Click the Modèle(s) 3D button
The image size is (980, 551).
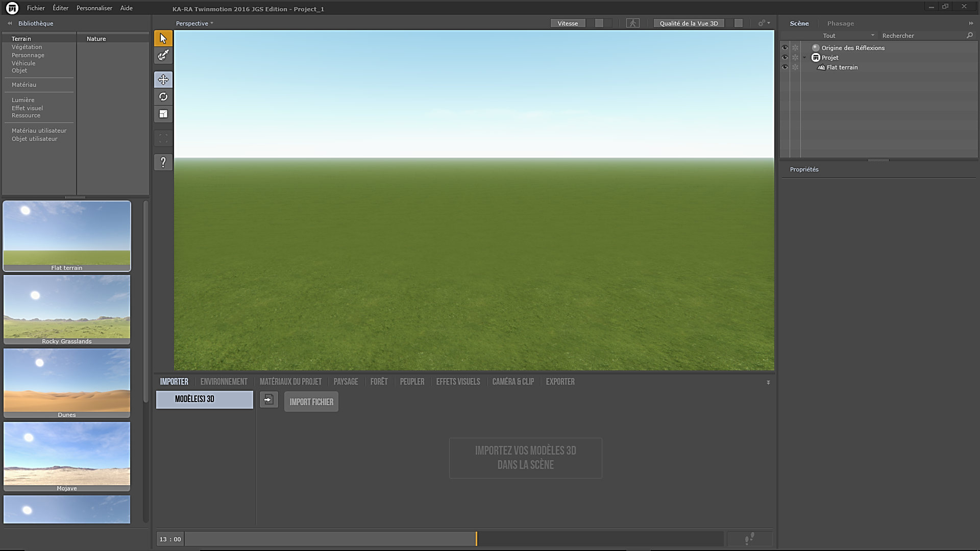coord(204,399)
